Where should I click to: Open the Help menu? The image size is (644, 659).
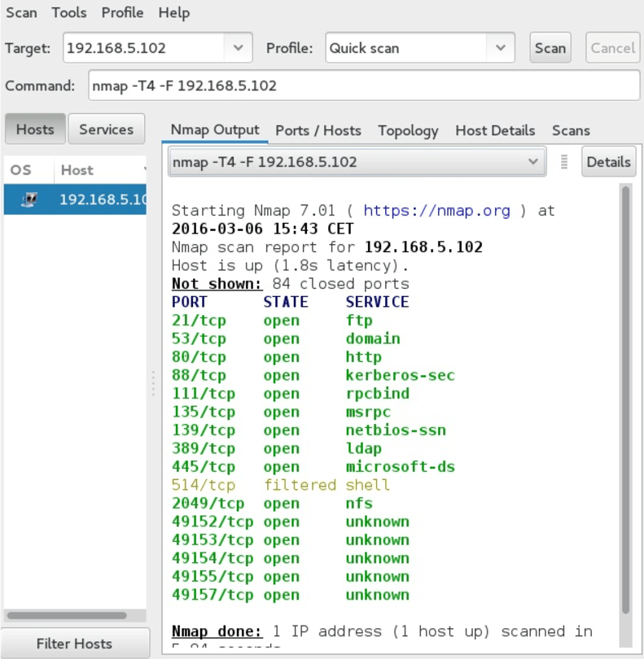(x=173, y=13)
